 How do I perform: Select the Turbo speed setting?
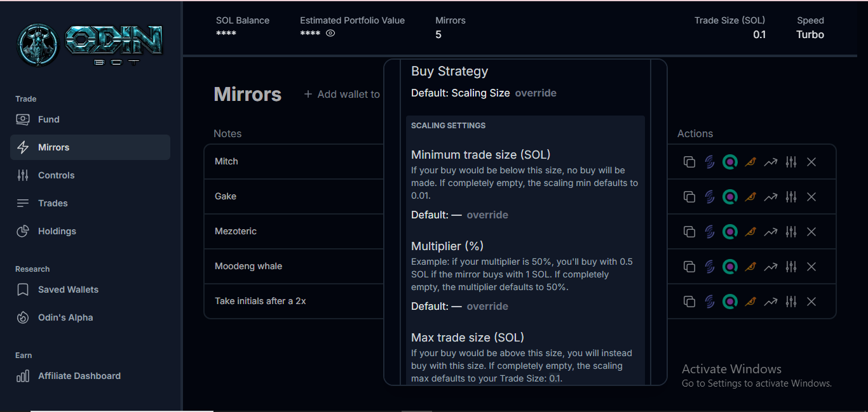pyautogui.click(x=810, y=35)
